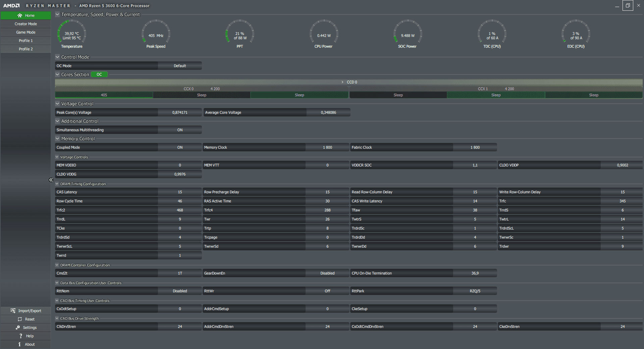Open Settings
This screenshot has width=644, height=349.
[x=26, y=328]
